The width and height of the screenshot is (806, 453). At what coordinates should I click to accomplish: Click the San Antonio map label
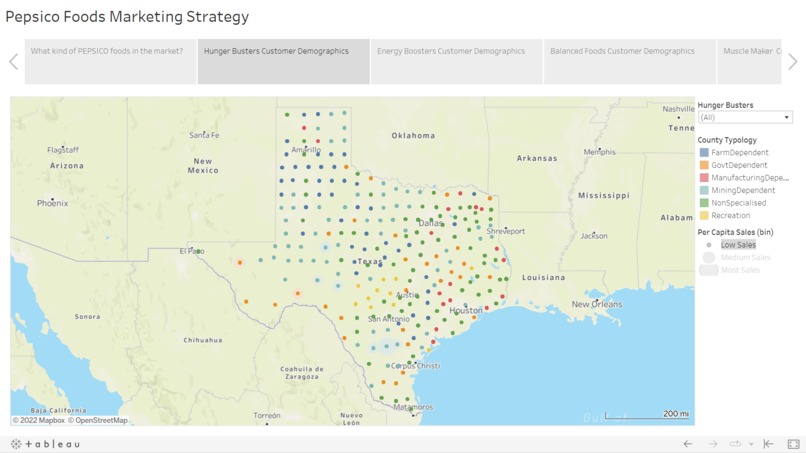click(389, 319)
